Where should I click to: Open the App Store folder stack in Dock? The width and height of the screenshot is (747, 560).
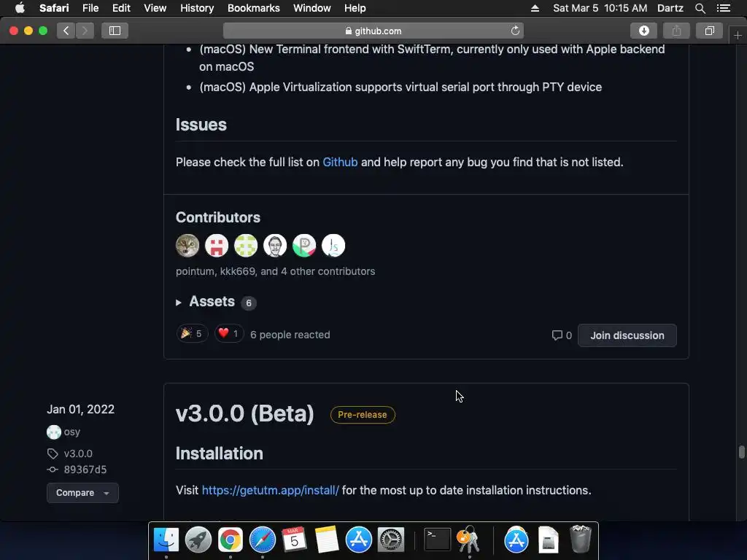click(x=516, y=540)
